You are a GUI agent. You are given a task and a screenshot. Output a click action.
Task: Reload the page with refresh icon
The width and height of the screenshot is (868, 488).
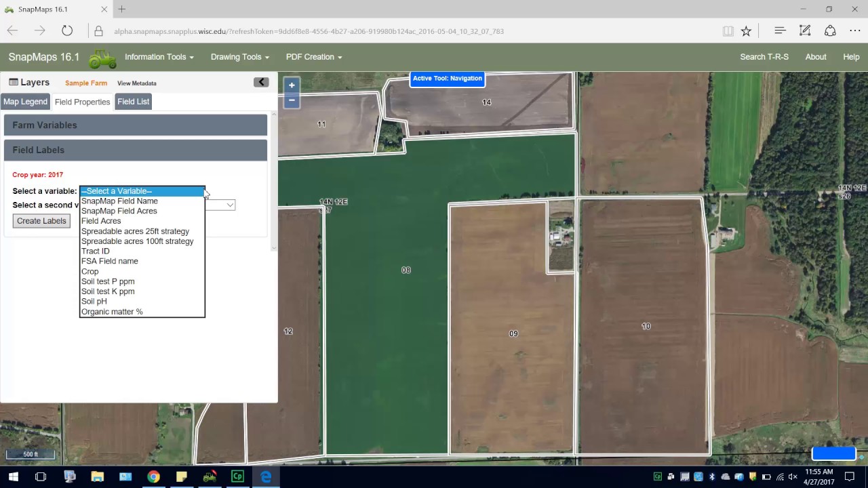pos(67,30)
